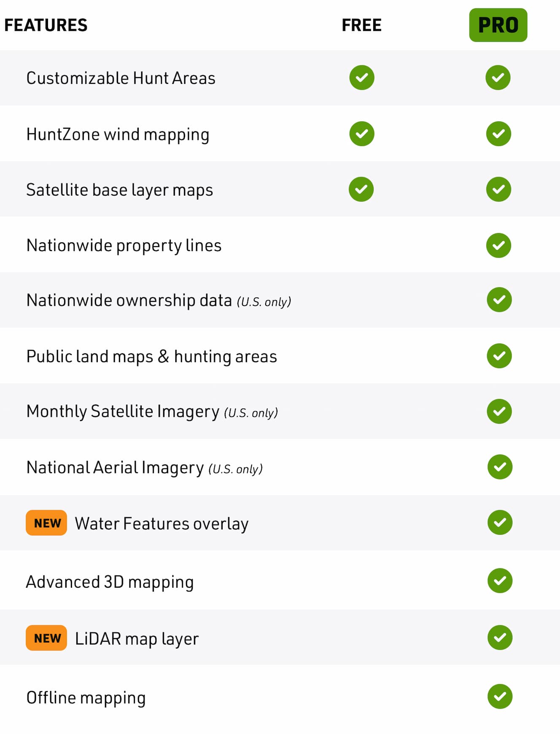Select the FREE column header

[361, 25]
